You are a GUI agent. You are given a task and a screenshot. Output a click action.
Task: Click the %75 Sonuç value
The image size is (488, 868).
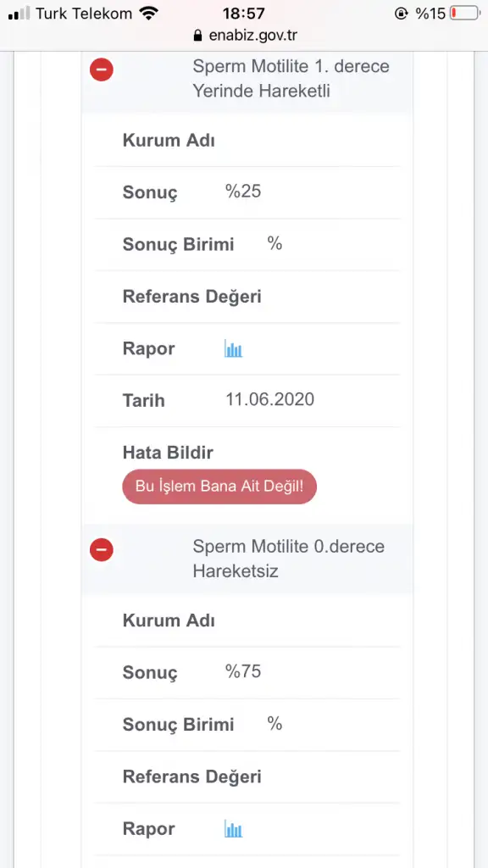[243, 671]
